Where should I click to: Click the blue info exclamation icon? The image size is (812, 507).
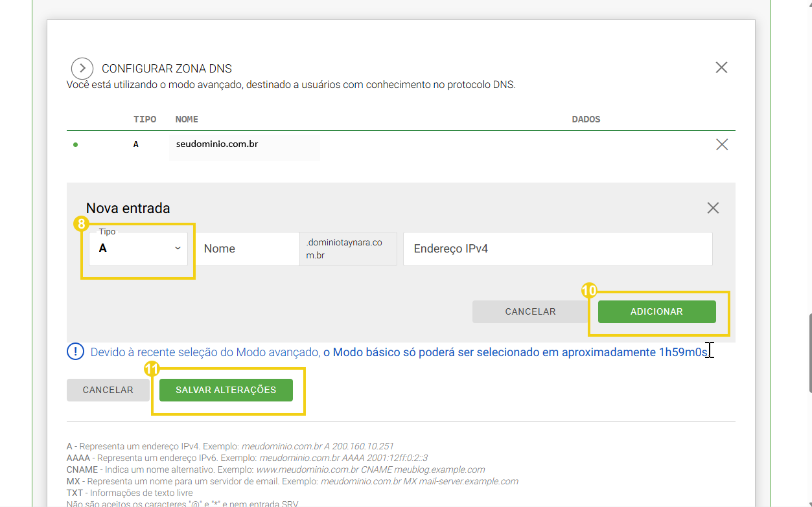tap(76, 352)
